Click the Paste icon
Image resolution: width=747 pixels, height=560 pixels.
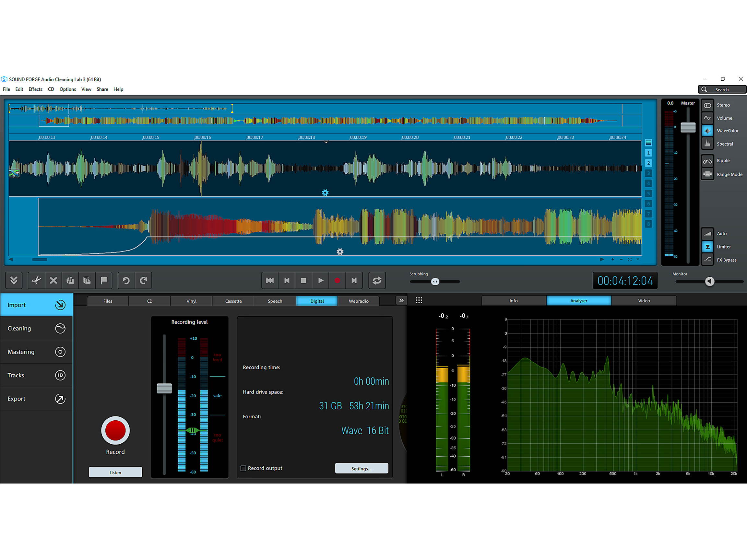[87, 280]
